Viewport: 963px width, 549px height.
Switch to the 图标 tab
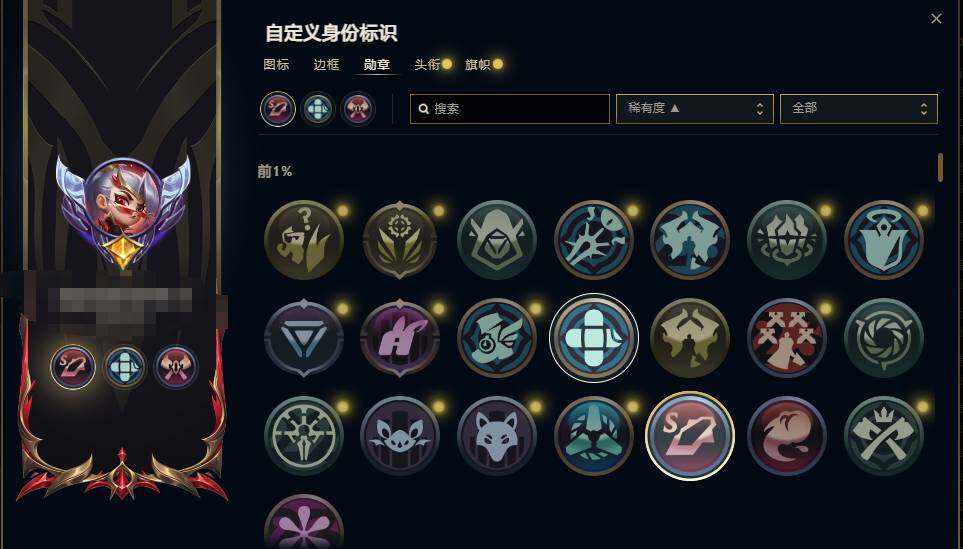click(x=276, y=64)
